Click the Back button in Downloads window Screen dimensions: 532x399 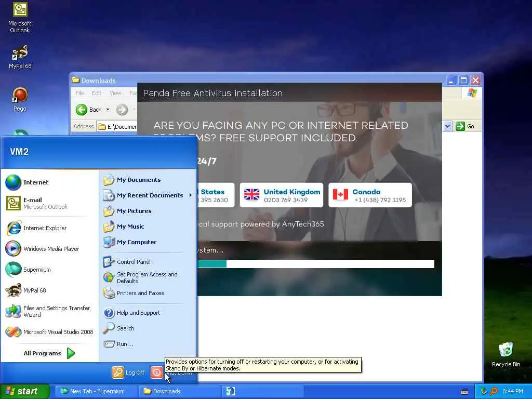coord(89,110)
